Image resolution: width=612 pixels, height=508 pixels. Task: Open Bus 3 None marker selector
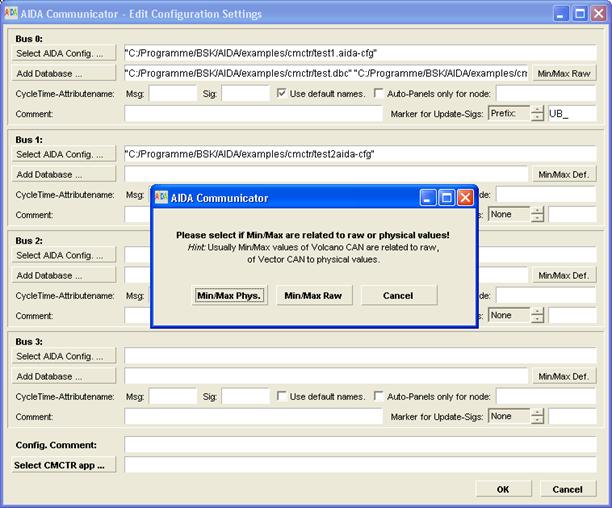(509, 416)
